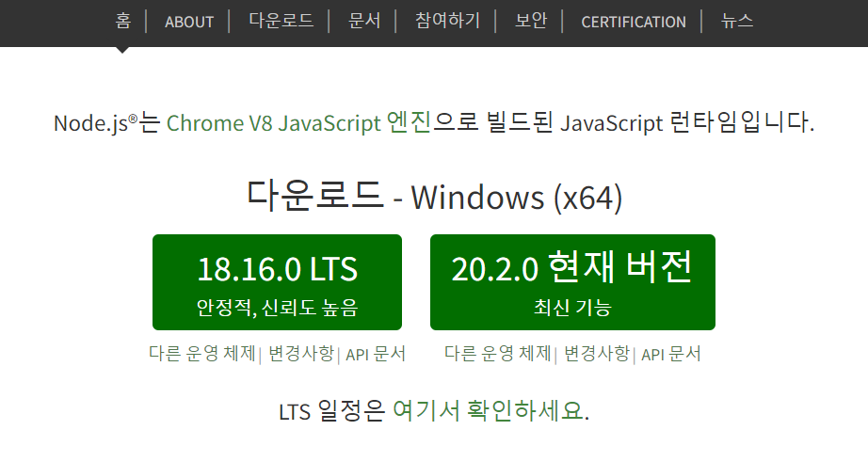The image size is (868, 462).
Task: Download the 20.2.0 현재 버전
Action: (572, 282)
